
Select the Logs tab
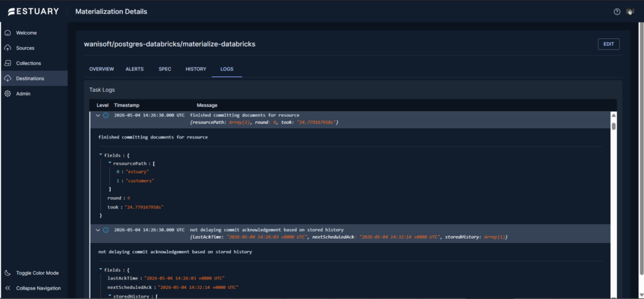coord(226,69)
